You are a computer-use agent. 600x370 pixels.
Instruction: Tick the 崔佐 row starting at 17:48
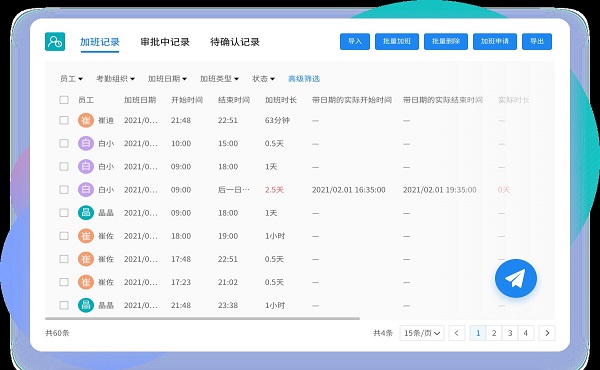coord(64,259)
